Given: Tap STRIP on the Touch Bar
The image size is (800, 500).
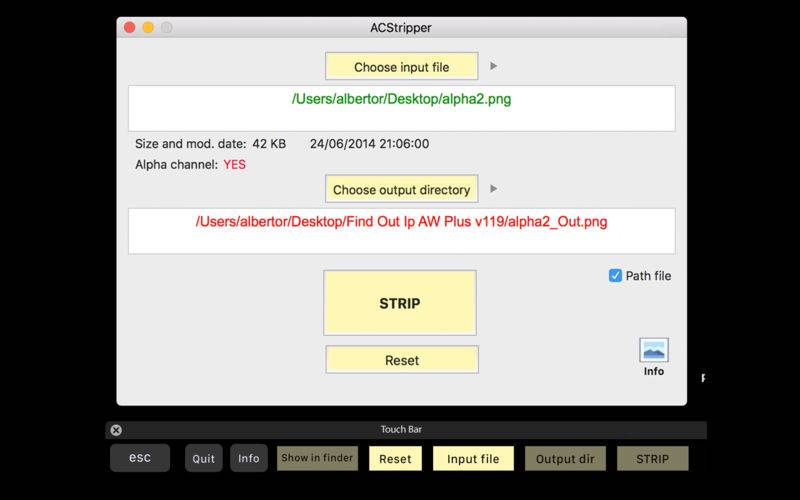Looking at the screenshot, I should click(653, 458).
